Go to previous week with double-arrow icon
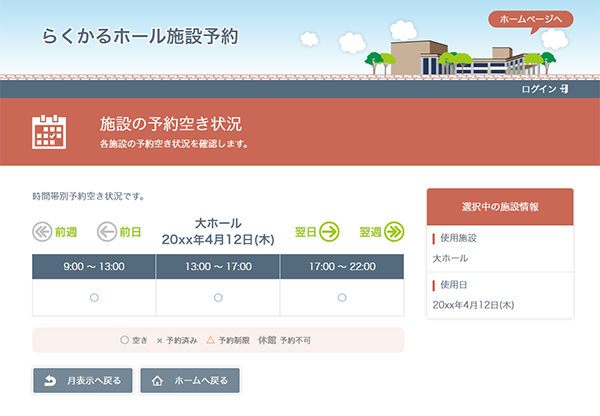Image resolution: width=600 pixels, height=416 pixels. 42,232
